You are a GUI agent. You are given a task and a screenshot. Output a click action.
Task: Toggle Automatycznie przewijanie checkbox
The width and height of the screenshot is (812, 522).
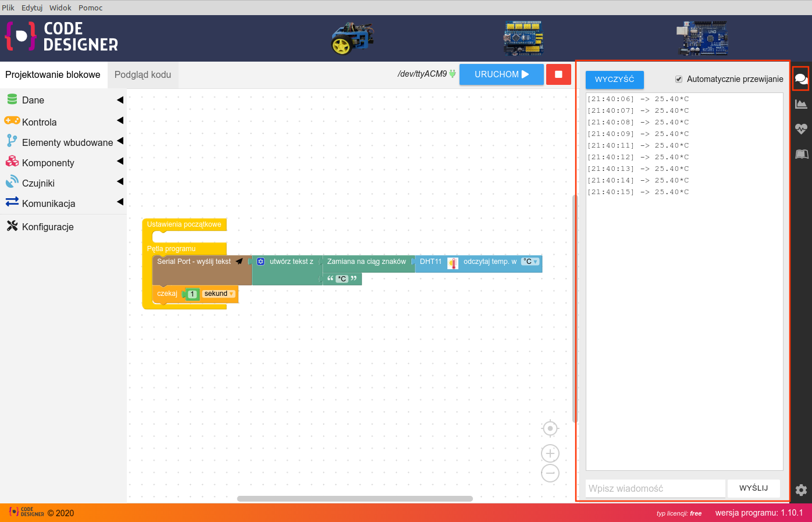(678, 79)
